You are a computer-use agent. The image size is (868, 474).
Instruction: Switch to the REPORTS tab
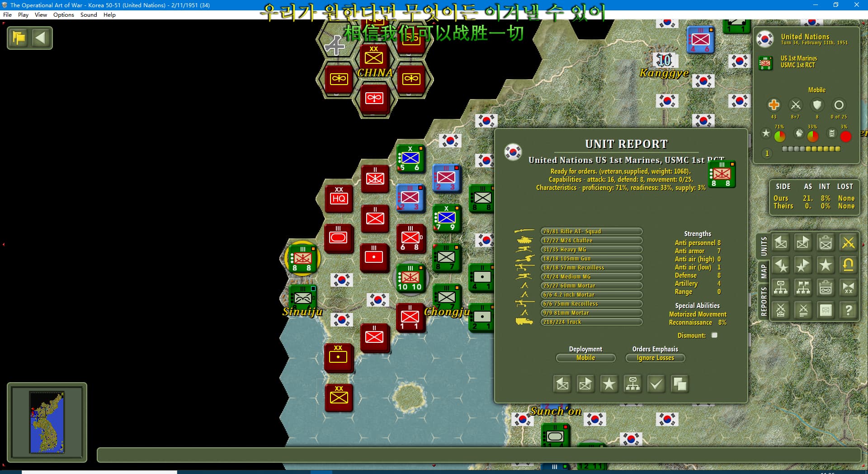tap(764, 301)
